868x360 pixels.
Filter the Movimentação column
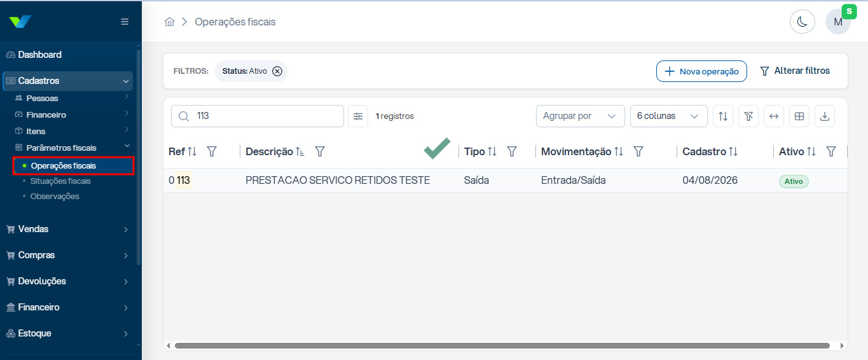tap(638, 151)
